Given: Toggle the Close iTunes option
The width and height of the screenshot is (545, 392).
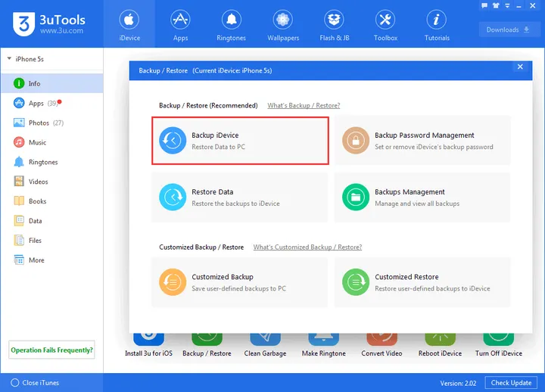Looking at the screenshot, I should 15,383.
